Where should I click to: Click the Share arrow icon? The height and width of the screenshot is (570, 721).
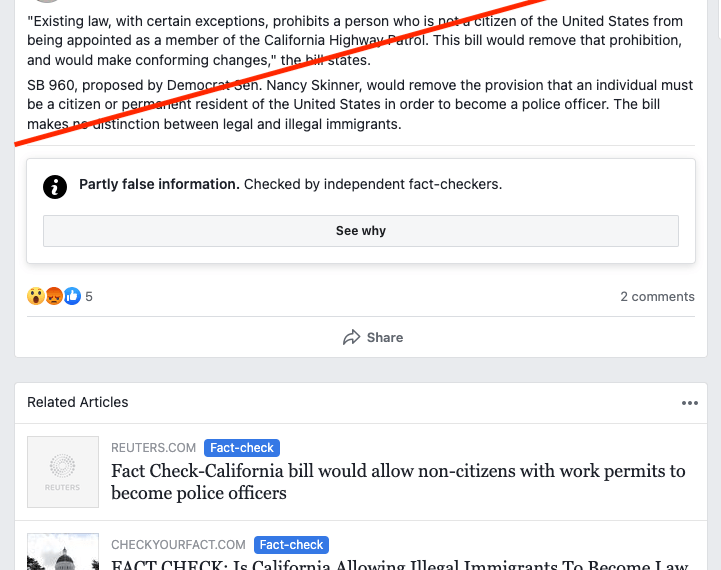pyautogui.click(x=352, y=337)
